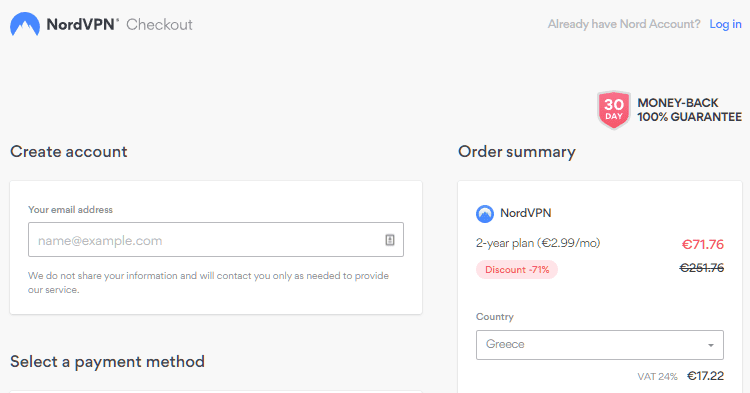Click the small NordVPN icon in the order summary

[485, 214]
